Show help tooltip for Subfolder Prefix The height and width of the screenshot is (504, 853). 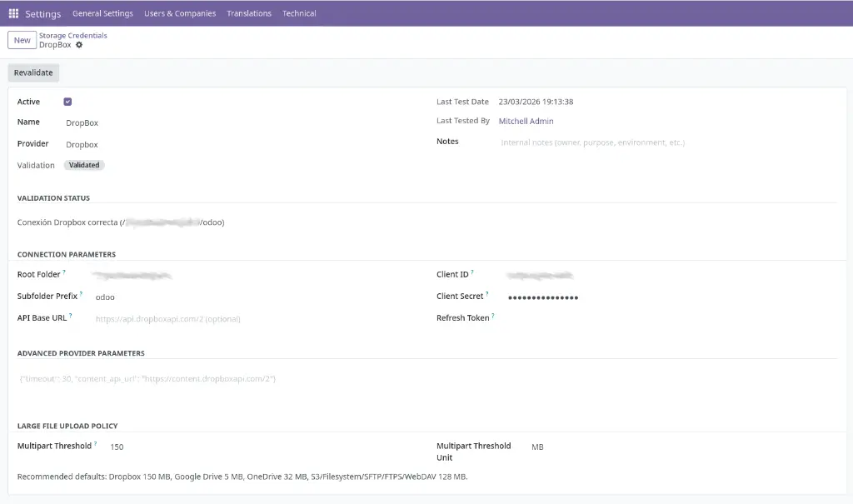pyautogui.click(x=81, y=294)
